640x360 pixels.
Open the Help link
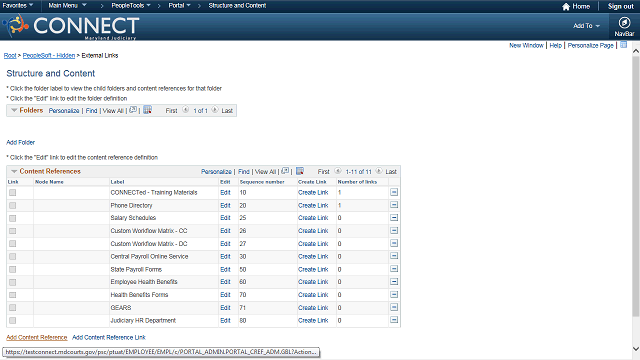[x=556, y=45]
